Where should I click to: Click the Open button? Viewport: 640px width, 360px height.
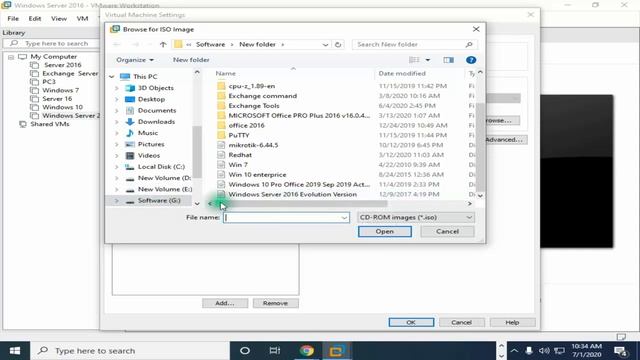tap(384, 231)
